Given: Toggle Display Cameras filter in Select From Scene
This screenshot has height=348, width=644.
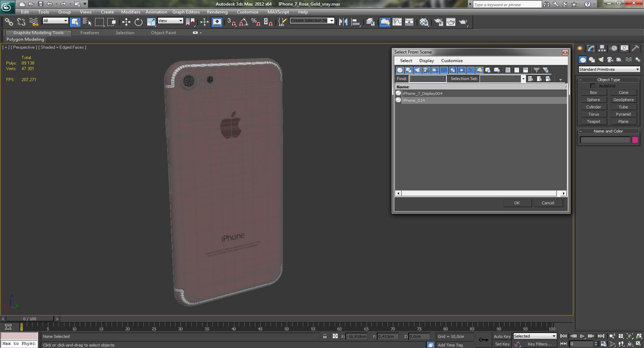Looking at the screenshot, I should (426, 70).
